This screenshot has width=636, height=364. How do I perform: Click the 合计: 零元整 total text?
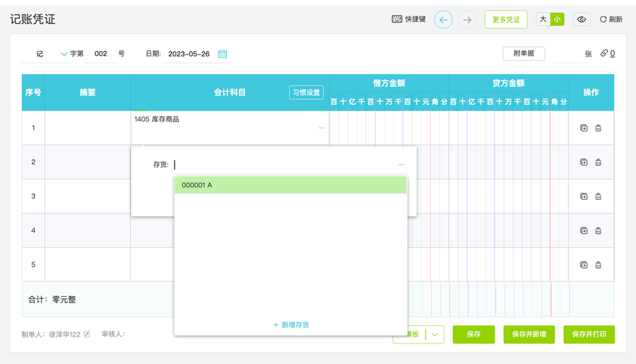pos(52,300)
